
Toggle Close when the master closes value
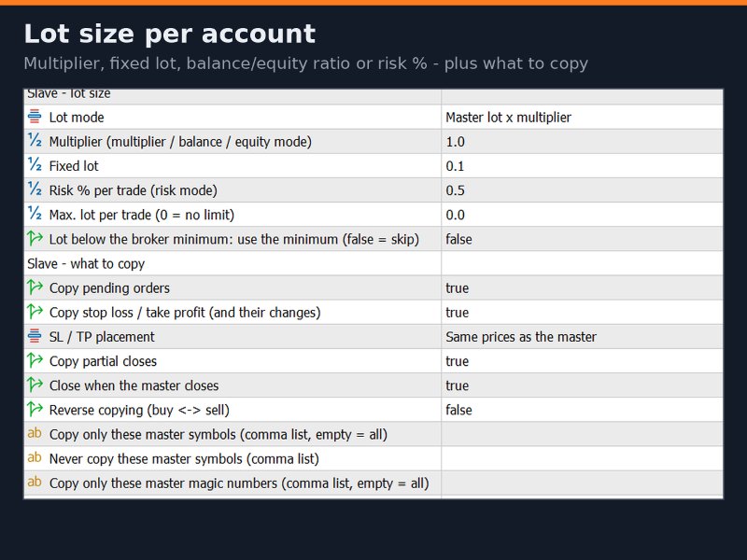pyautogui.click(x=582, y=385)
